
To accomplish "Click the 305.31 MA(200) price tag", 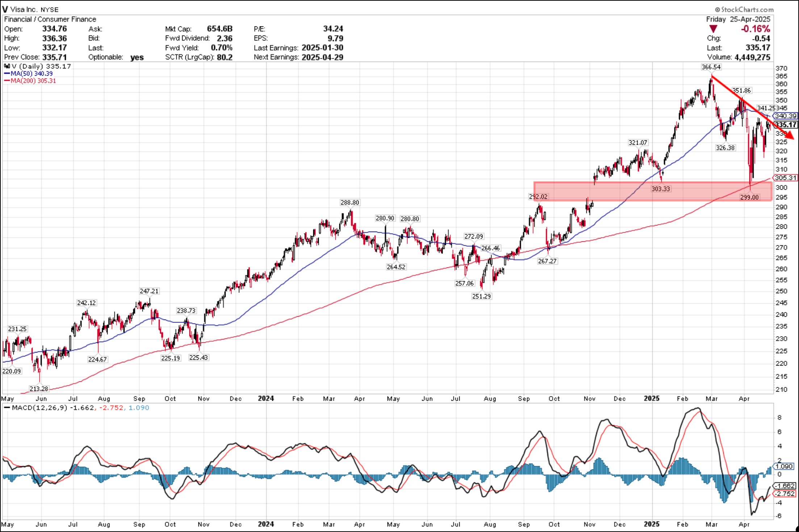I will (x=785, y=178).
